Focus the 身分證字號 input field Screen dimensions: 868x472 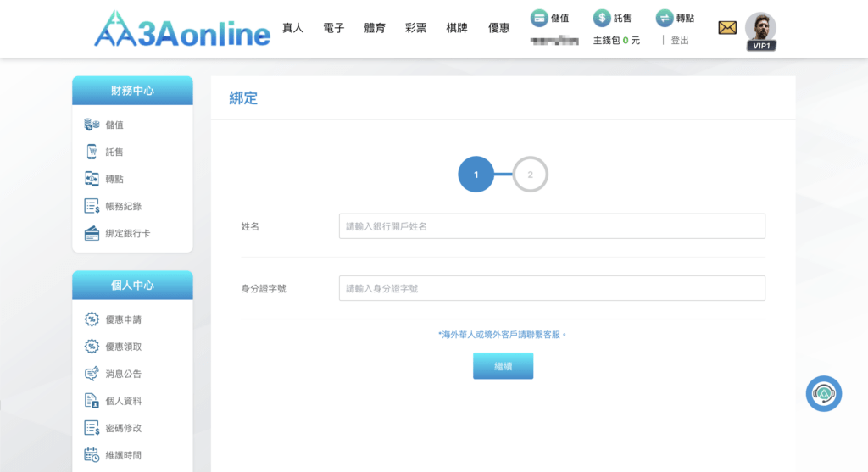[x=552, y=288]
